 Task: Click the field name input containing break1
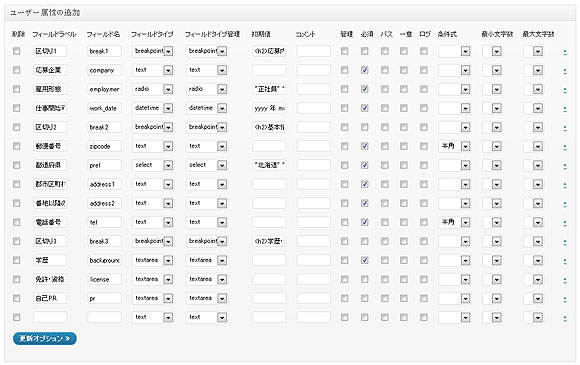point(104,51)
